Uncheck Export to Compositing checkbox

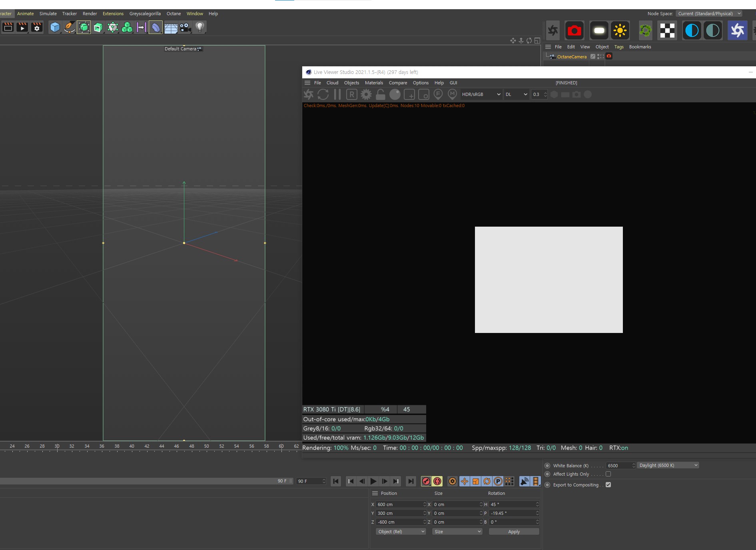[608, 485]
